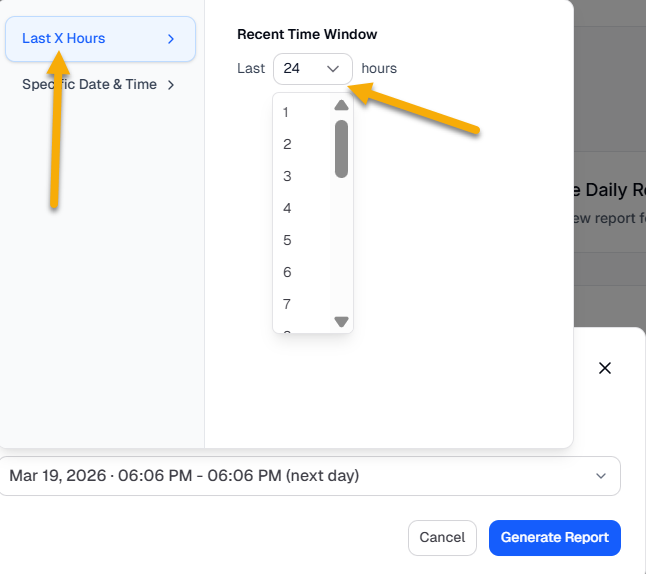The height and width of the screenshot is (574, 646).
Task: Choose 1 hour from the list
Action: click(x=287, y=112)
